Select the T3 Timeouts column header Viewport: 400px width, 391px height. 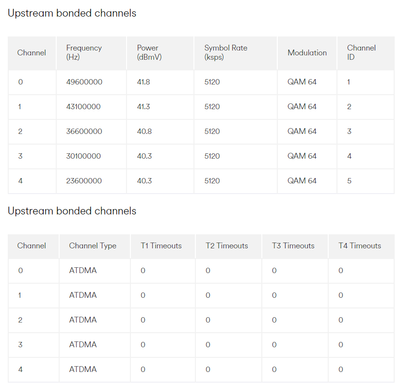293,246
